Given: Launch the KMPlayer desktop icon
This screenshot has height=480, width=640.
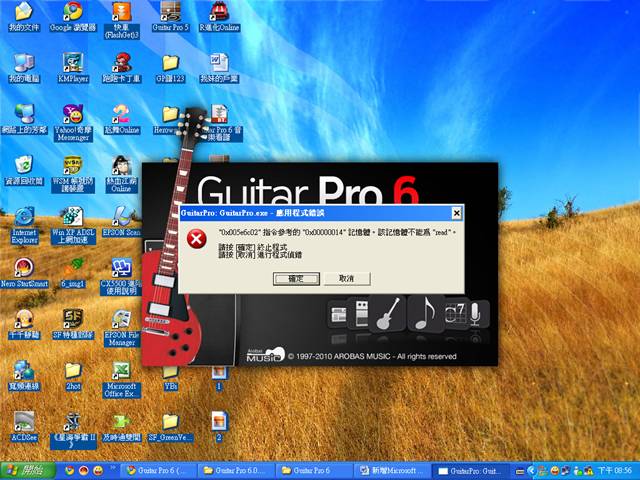Looking at the screenshot, I should [73, 69].
